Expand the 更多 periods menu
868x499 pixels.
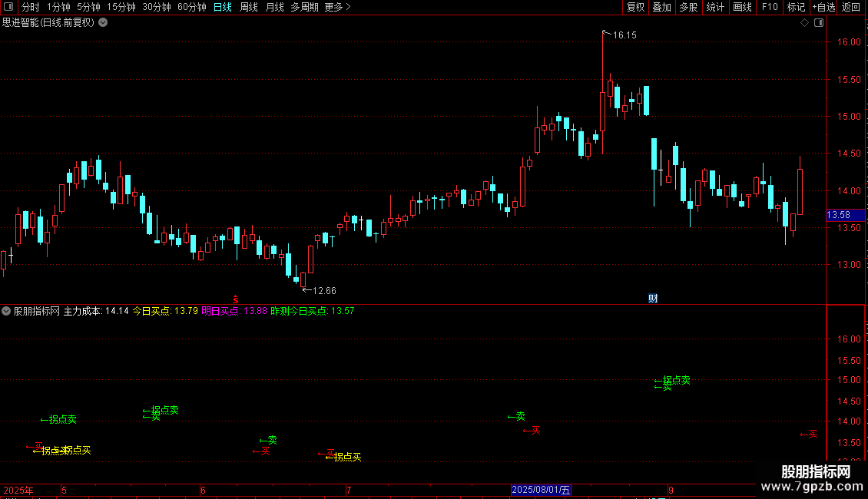pyautogui.click(x=337, y=7)
